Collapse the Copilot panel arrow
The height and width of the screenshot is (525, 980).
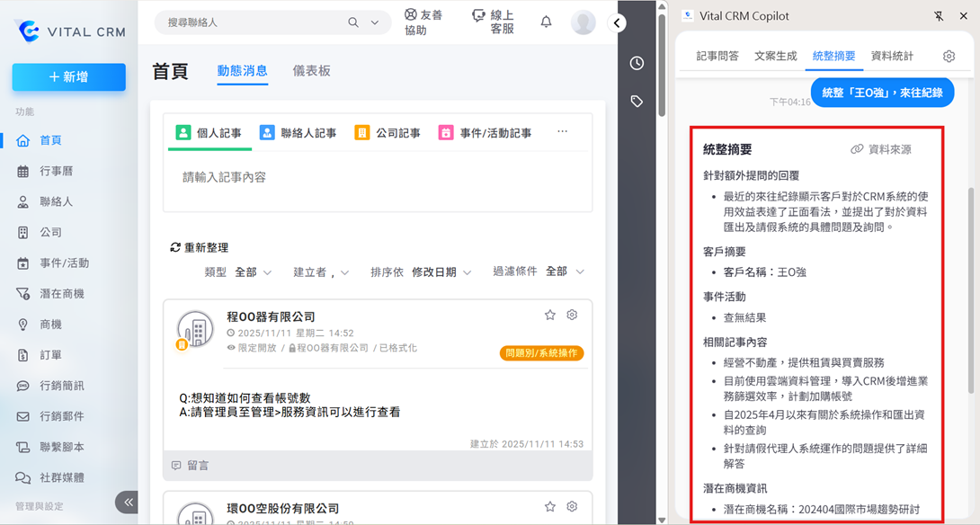617,23
